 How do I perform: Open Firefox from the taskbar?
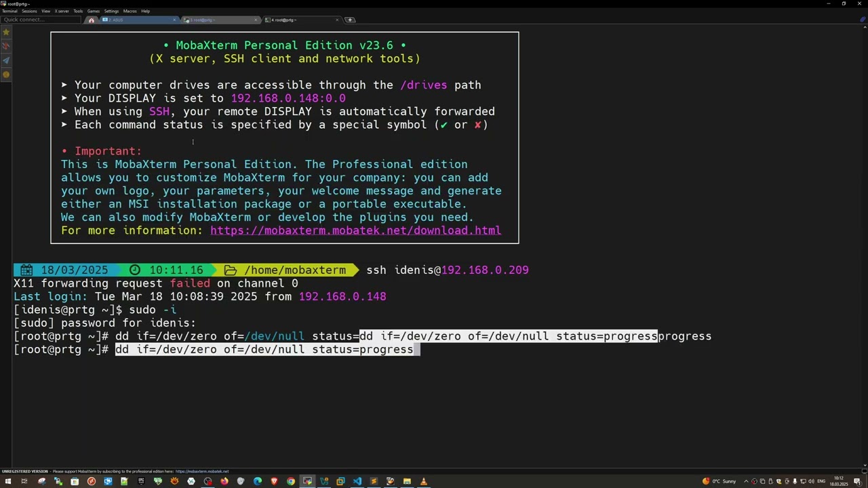pyautogui.click(x=224, y=481)
